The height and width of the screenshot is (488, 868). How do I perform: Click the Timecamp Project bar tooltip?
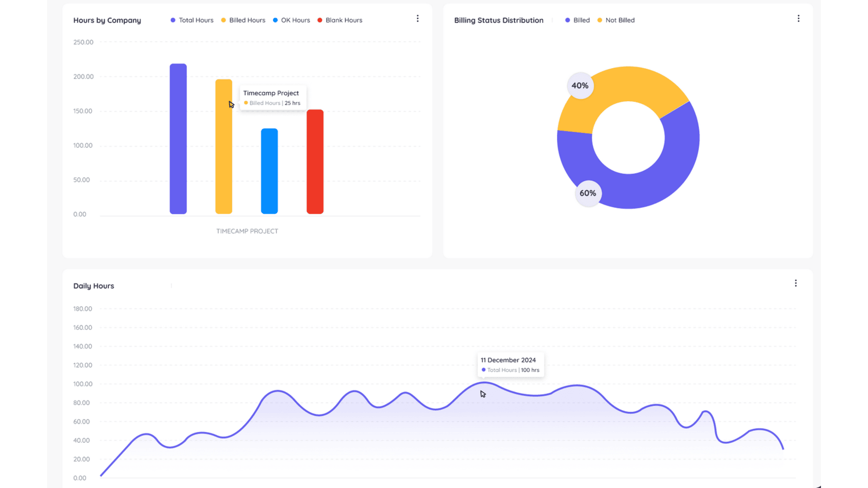(x=273, y=98)
